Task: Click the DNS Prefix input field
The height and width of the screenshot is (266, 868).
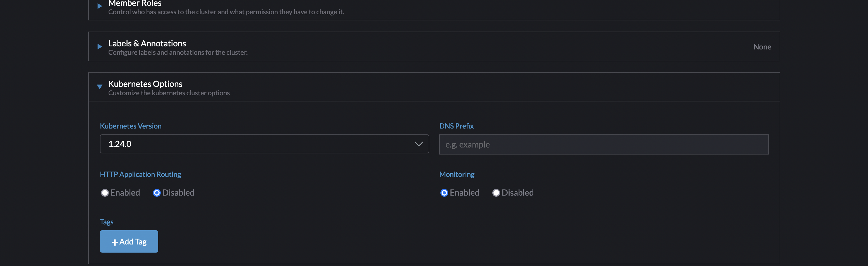Action: tap(603, 144)
